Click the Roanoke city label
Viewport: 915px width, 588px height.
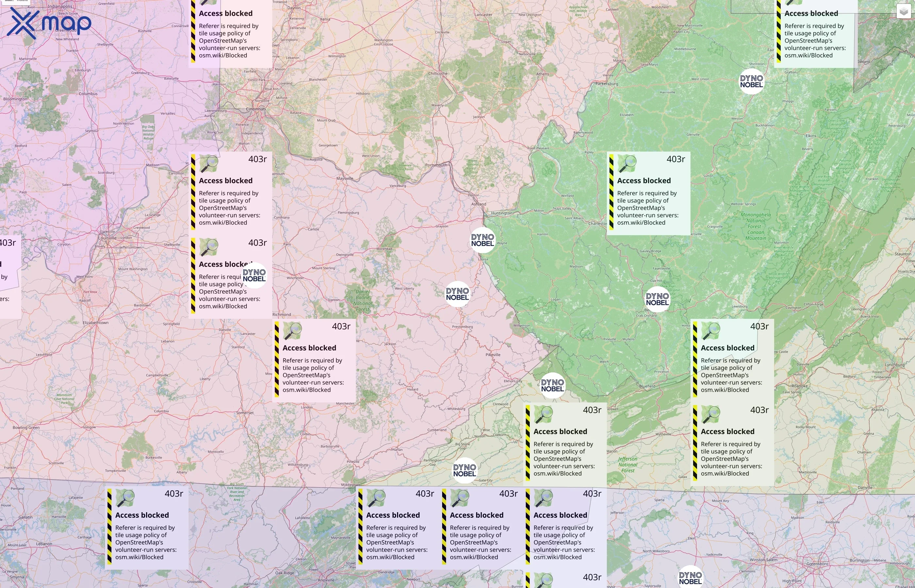click(x=800, y=386)
